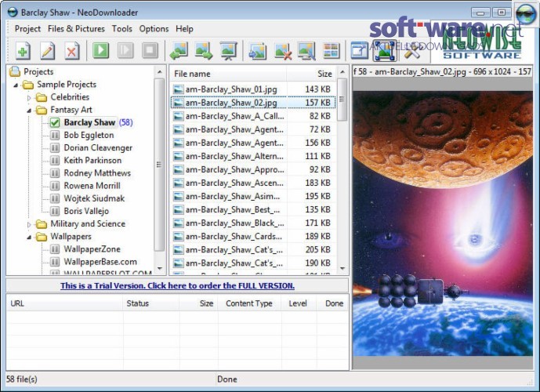This screenshot has width=540, height=392.
Task: Click the Military and Science folder icon
Action: [x=42, y=224]
